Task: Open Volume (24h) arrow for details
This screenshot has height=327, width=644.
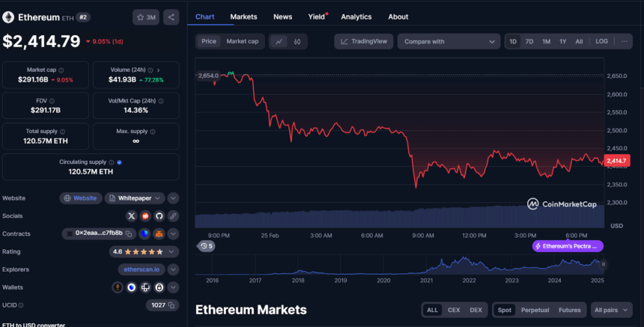Action: (x=158, y=70)
